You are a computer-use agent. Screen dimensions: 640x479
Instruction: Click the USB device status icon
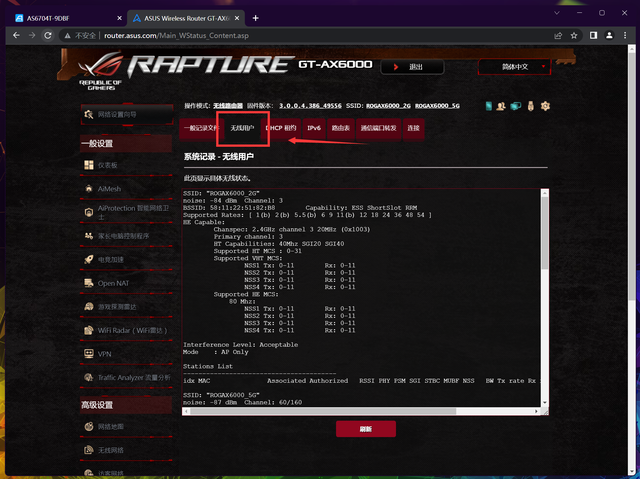(x=531, y=106)
